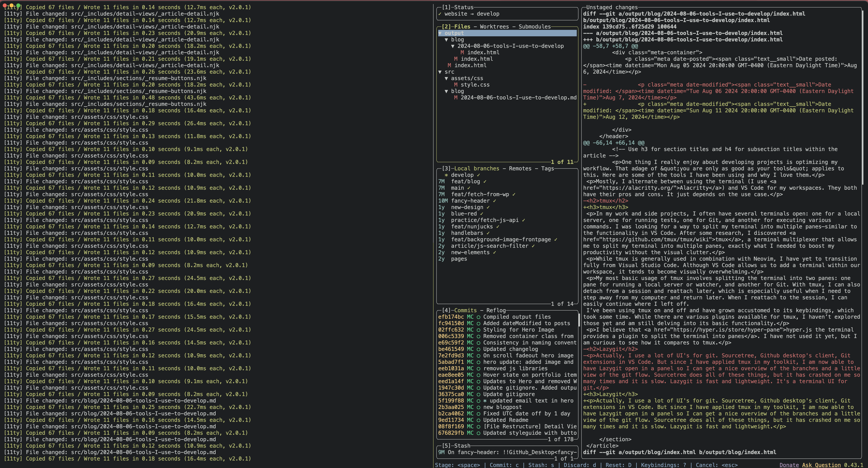Click Cancel: <esc> in bottom bar
Viewport: 868px width, 468px height.
coord(717,465)
